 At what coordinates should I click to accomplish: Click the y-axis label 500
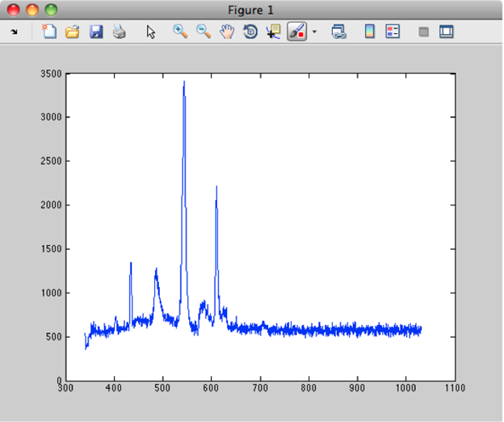pos(53,337)
